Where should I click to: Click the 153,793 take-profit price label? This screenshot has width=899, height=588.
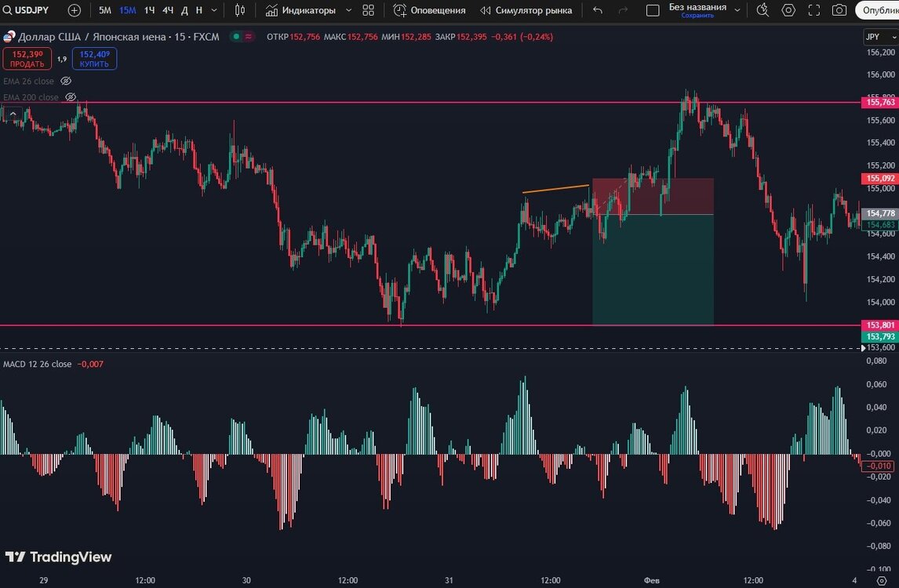[880, 336]
